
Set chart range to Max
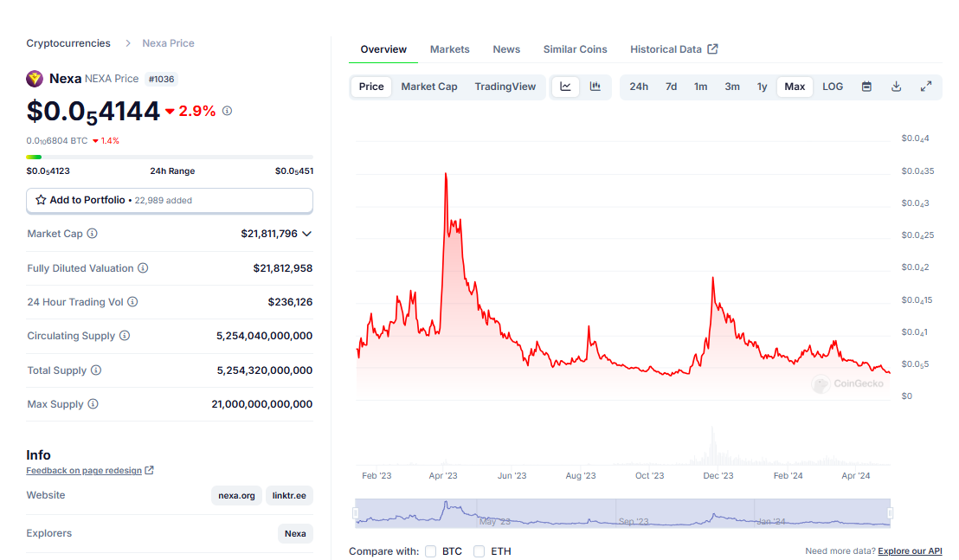point(795,87)
